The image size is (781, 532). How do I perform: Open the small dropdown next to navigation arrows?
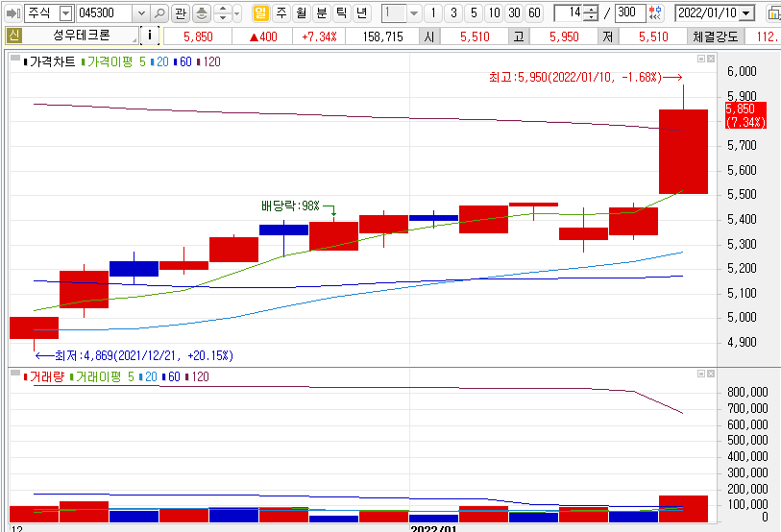coord(236,12)
